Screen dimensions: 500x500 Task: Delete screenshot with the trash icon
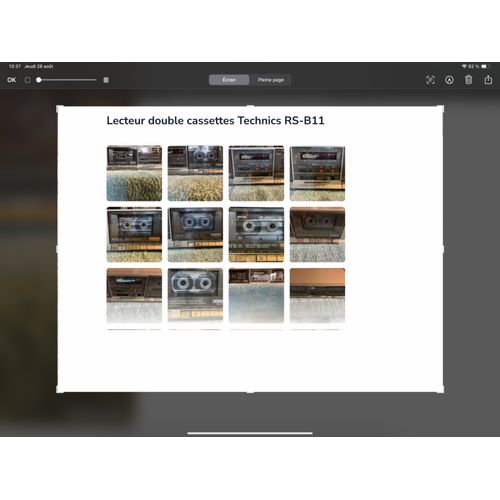[x=469, y=80]
